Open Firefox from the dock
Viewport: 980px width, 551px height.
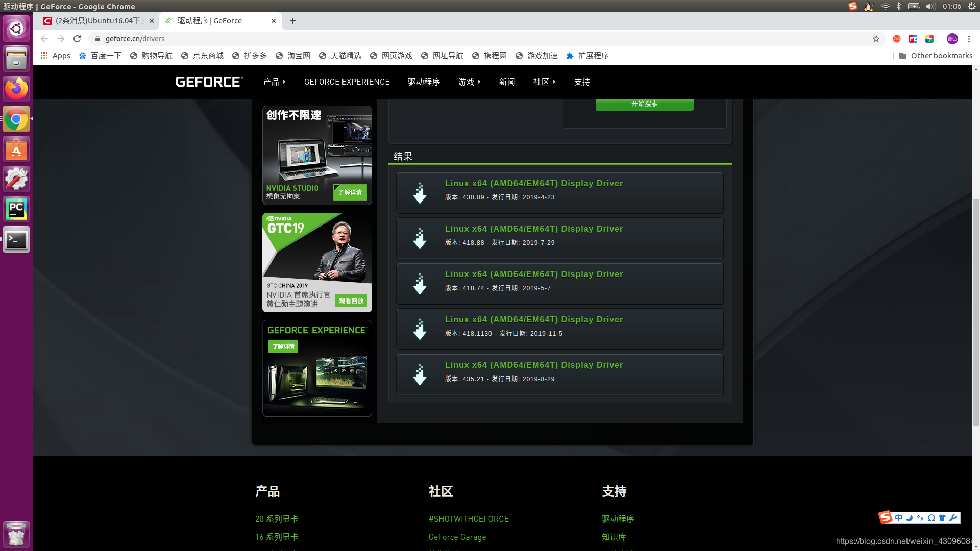[16, 89]
